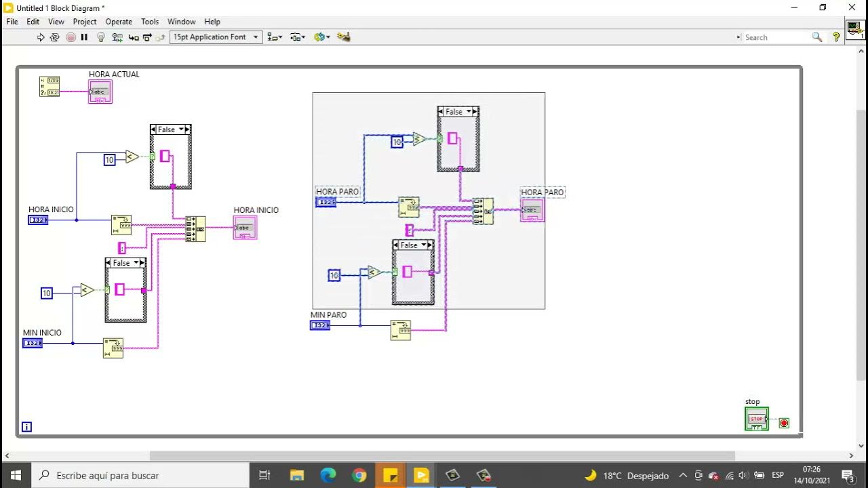Click the stop button terminal
868x488 pixels.
pos(757,419)
